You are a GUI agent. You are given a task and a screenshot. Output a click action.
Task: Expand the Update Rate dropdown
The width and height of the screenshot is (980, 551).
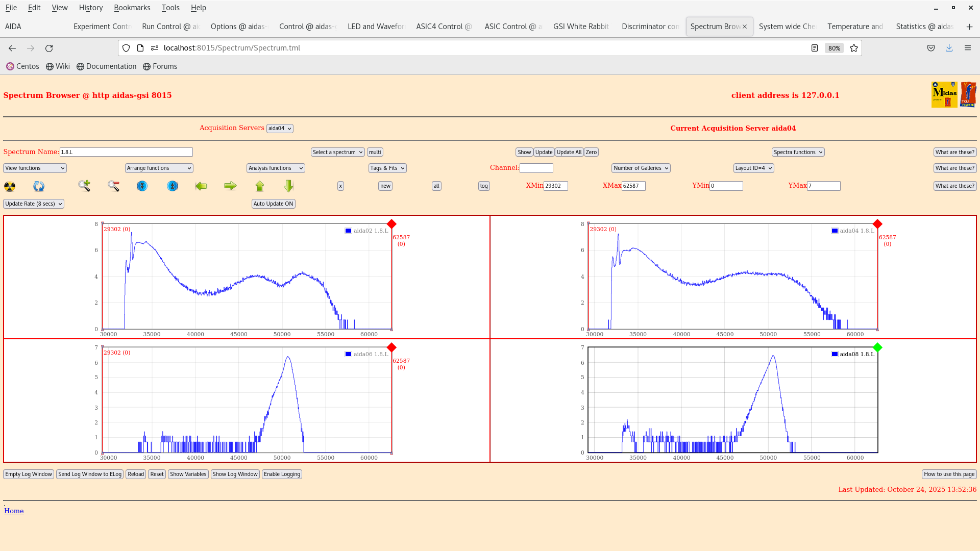coord(33,203)
